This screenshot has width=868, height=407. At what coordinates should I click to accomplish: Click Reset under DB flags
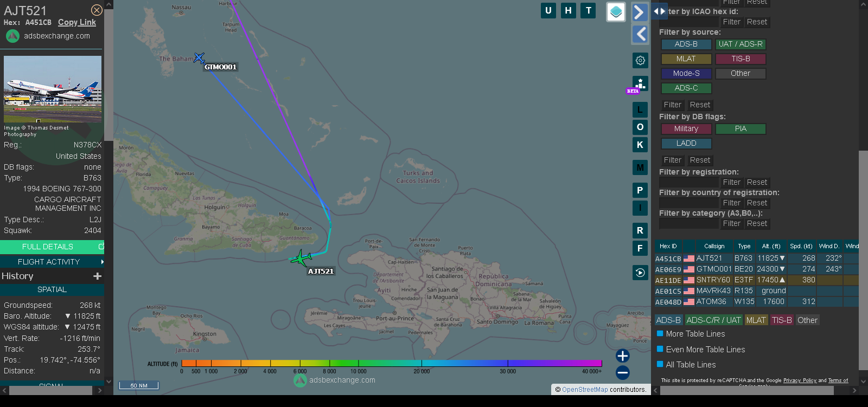tap(700, 160)
